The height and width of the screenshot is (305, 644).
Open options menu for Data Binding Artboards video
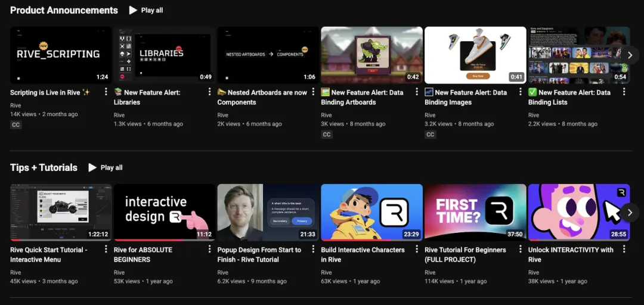pyautogui.click(x=417, y=92)
